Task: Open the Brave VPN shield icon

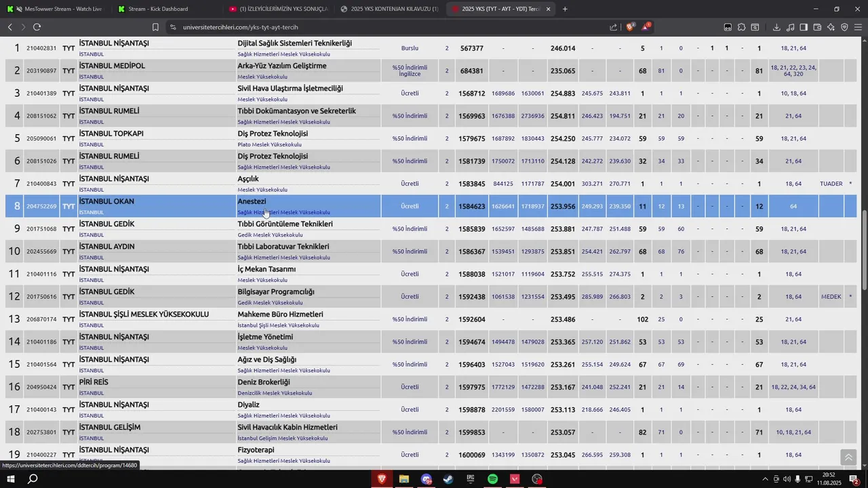Action: click(x=844, y=27)
